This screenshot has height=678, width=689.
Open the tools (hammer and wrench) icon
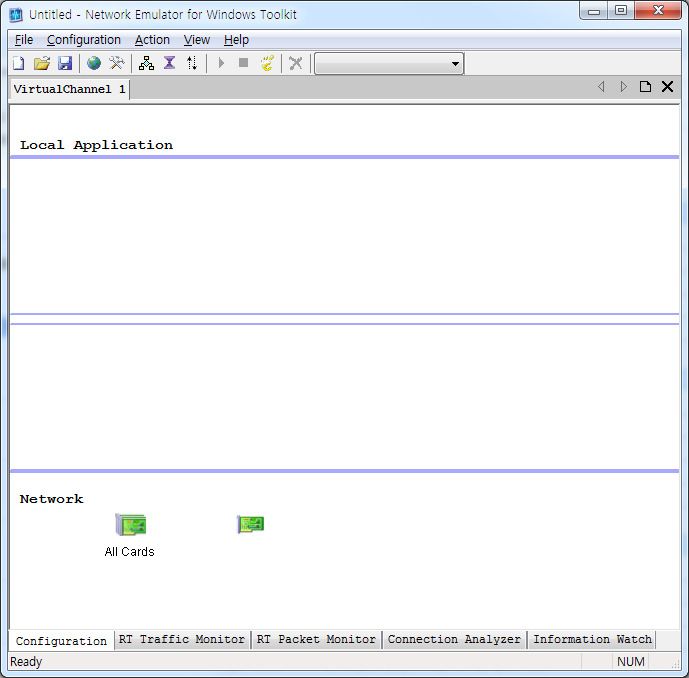coord(116,63)
